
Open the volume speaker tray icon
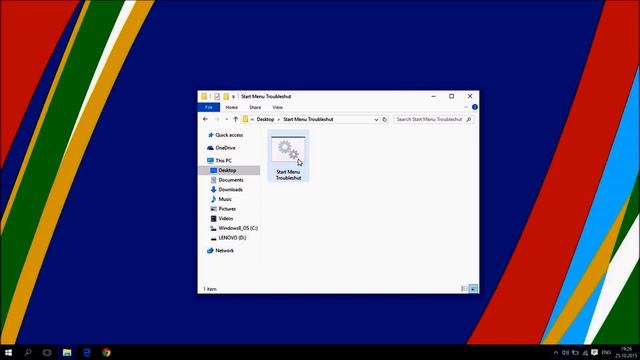point(565,353)
